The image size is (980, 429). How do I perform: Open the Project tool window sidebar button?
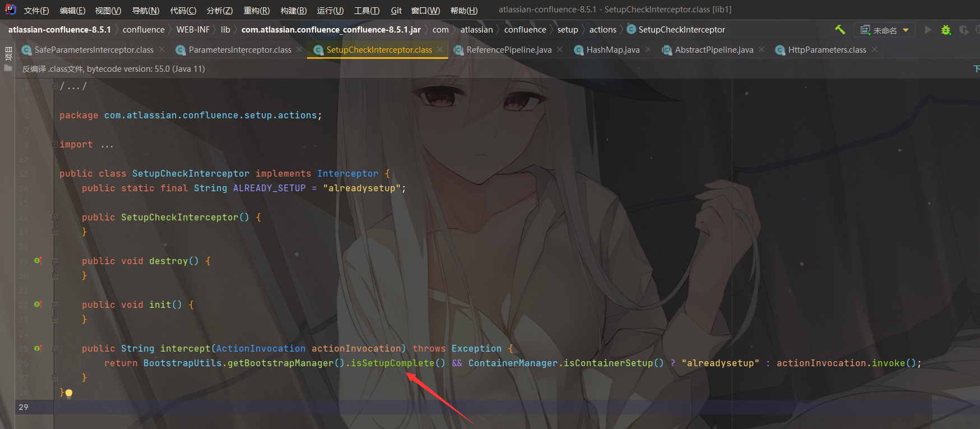(8, 54)
